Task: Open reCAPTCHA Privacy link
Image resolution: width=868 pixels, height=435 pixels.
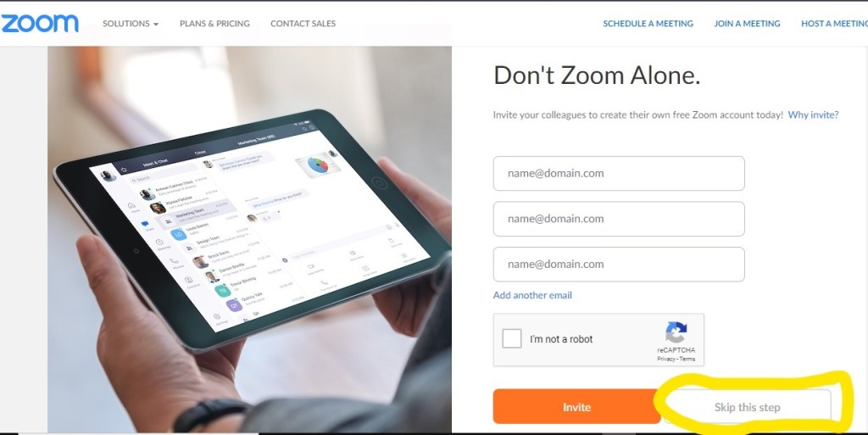Action: click(x=666, y=360)
